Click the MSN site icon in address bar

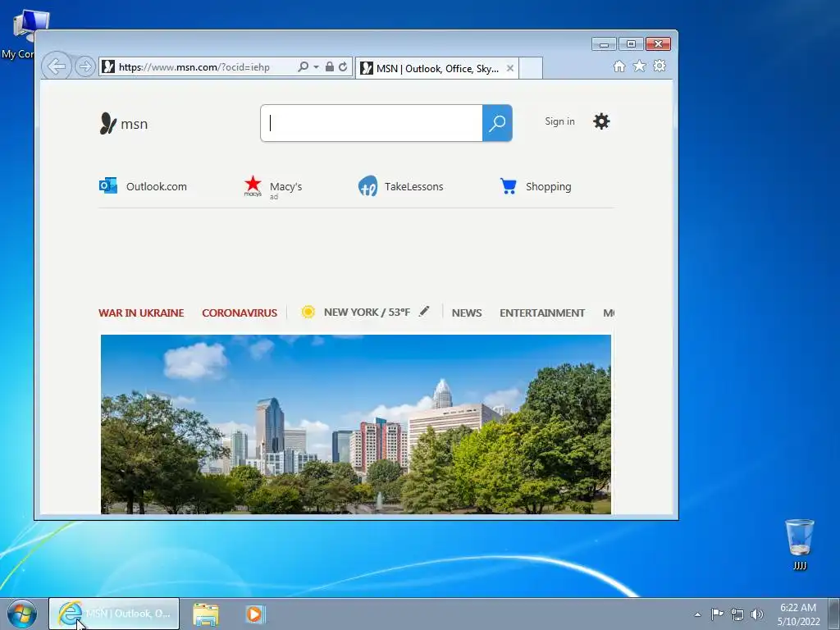click(108, 67)
